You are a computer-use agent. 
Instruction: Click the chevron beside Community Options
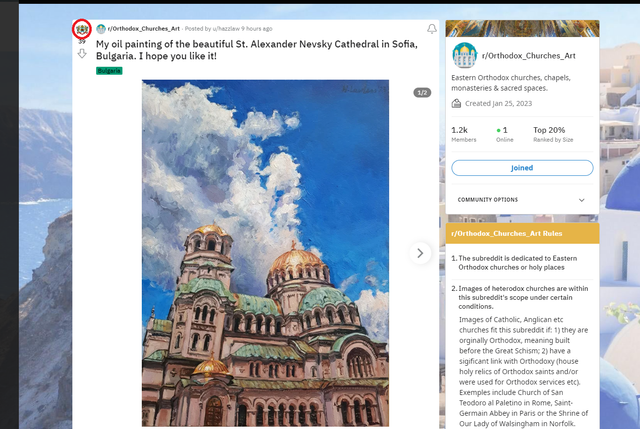point(582,200)
